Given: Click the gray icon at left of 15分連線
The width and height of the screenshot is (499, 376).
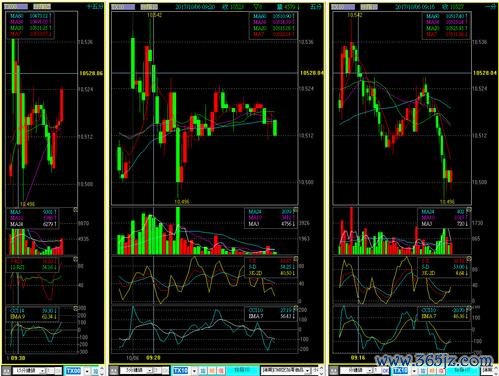Looking at the screenshot, I should tap(6, 370).
